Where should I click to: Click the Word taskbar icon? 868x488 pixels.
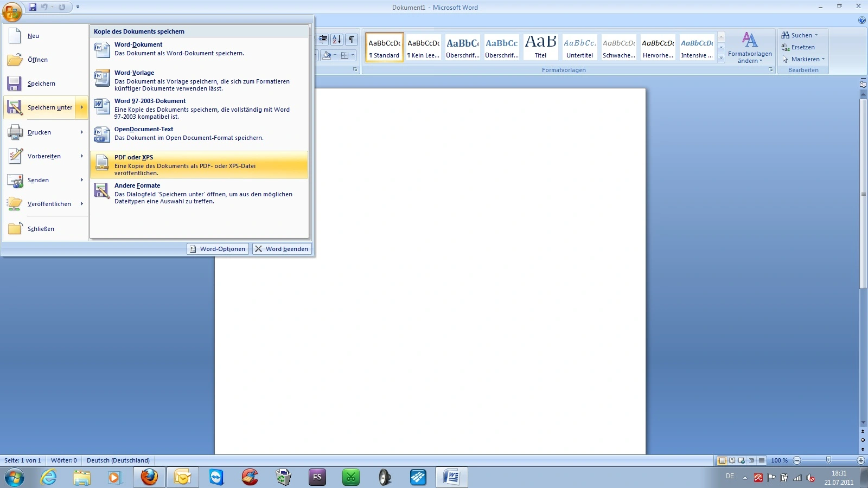click(x=452, y=478)
